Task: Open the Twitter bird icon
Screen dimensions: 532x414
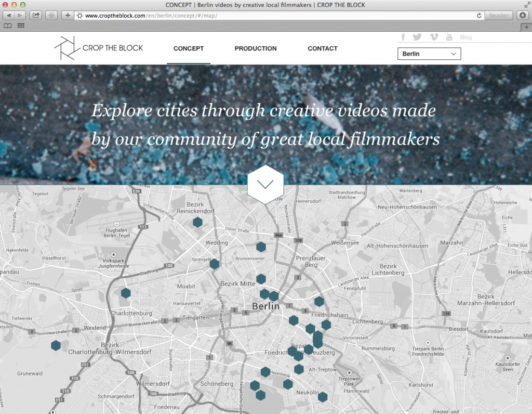Action: 417,37
